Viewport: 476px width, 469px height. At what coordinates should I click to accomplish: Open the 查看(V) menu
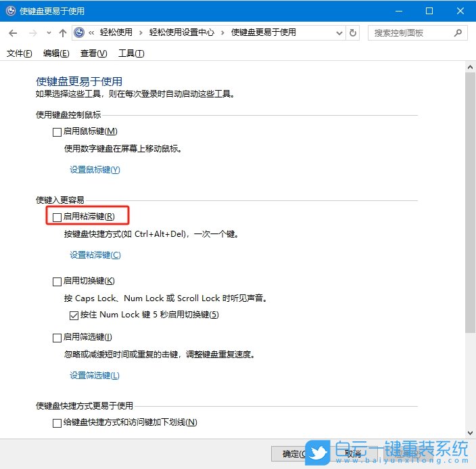tap(93, 53)
